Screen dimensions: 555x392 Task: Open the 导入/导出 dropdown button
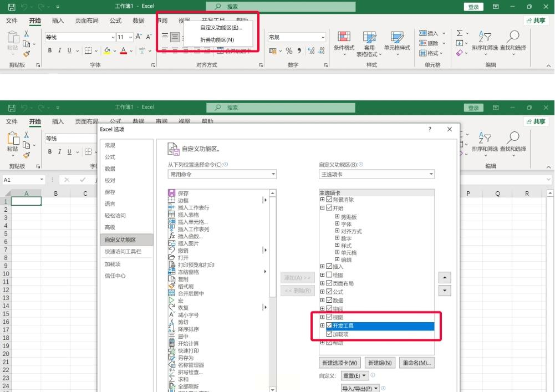[x=360, y=389]
